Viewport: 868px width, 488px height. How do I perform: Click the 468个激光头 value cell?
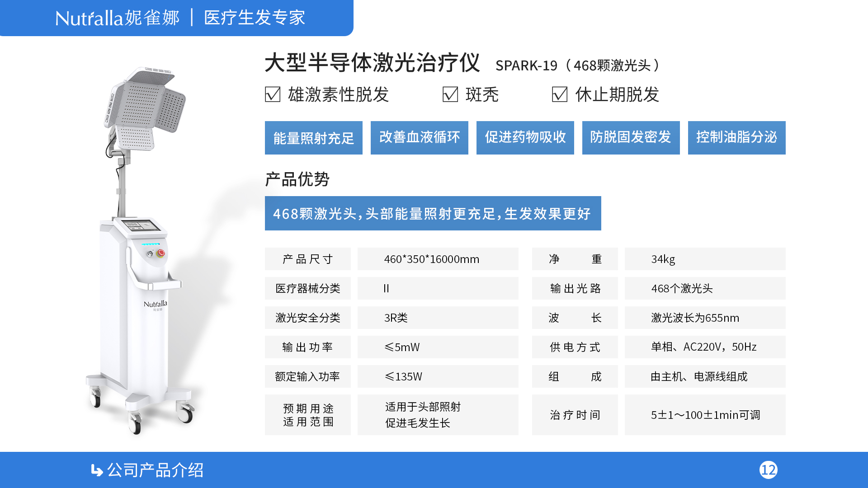pos(705,288)
